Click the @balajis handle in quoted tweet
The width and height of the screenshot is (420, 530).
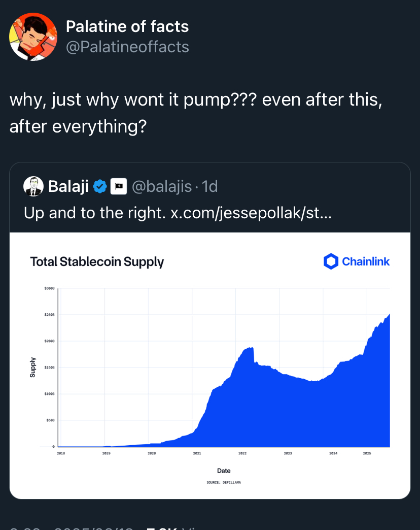click(x=162, y=186)
